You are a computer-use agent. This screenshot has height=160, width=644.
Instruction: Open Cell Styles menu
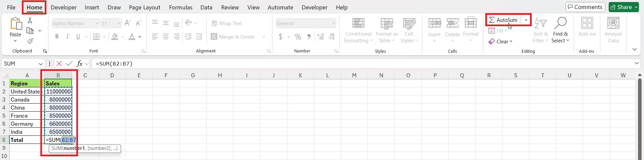click(x=409, y=30)
